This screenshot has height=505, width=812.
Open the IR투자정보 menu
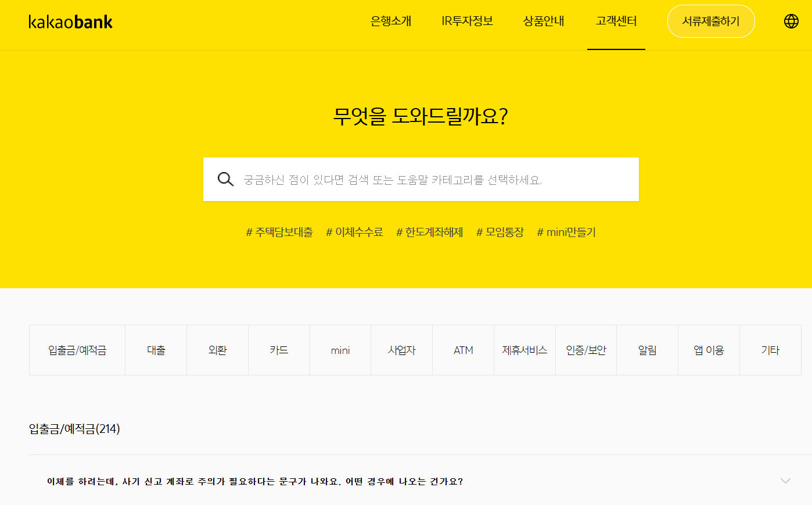[468, 21]
